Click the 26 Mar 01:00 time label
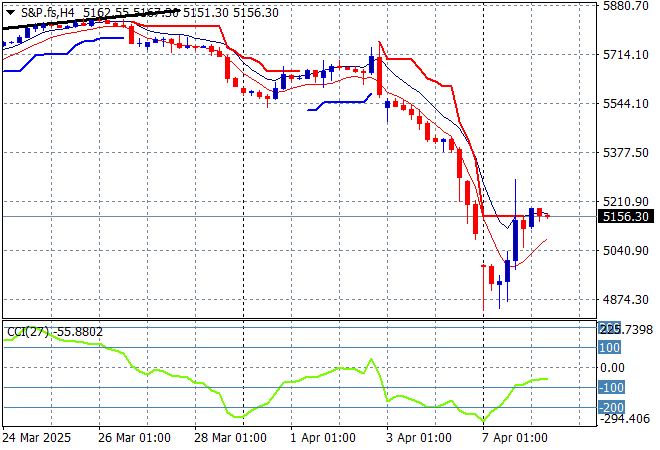The height and width of the screenshot is (450, 660). [134, 438]
